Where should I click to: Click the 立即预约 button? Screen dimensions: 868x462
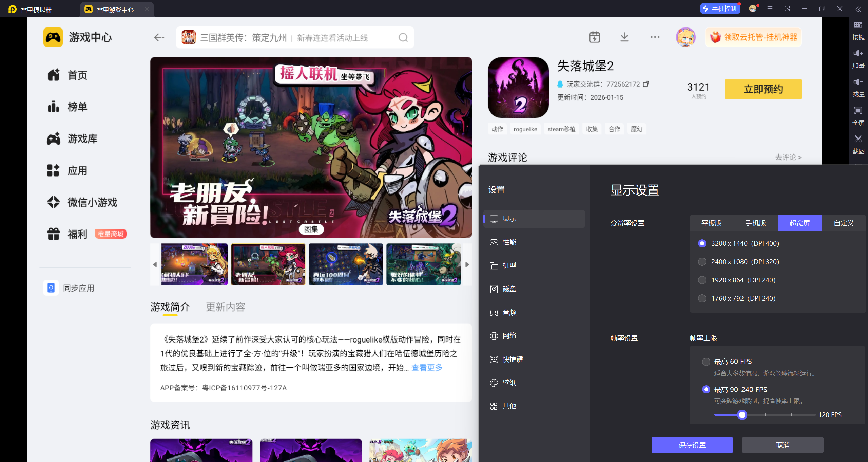pyautogui.click(x=763, y=89)
